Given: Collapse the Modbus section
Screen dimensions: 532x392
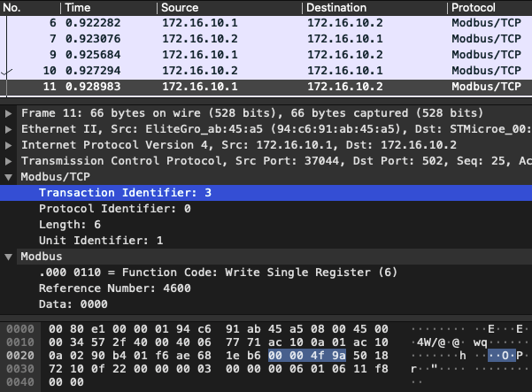Looking at the screenshot, I should 9,257.
